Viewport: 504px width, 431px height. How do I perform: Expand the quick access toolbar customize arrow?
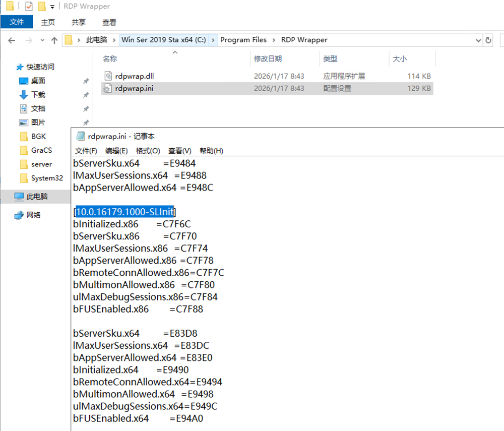click(x=52, y=7)
